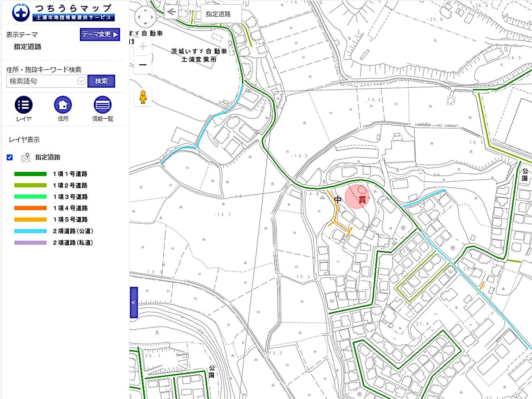The image size is (532, 399).
Task: Click the 検索語句 search input field
Action: pyautogui.click(x=41, y=81)
